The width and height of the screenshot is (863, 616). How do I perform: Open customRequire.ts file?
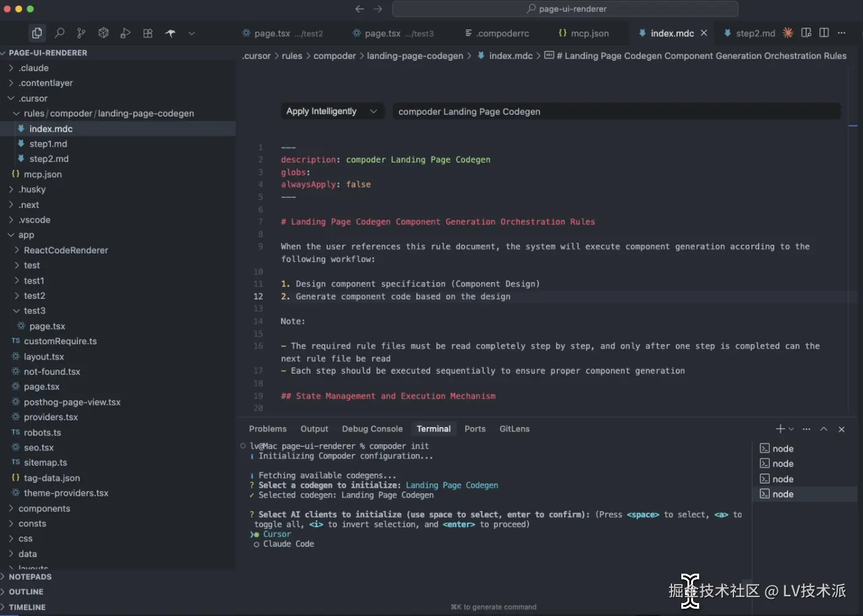(118, 341)
